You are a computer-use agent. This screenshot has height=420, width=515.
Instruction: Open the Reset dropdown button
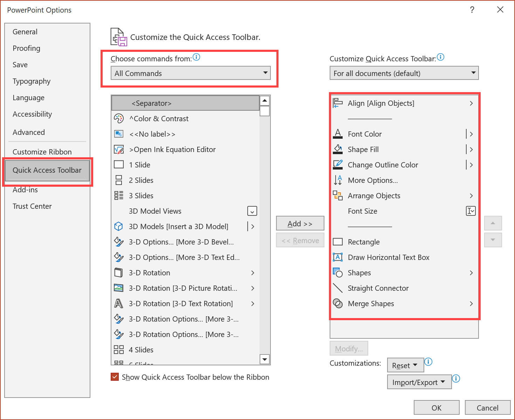(x=405, y=365)
